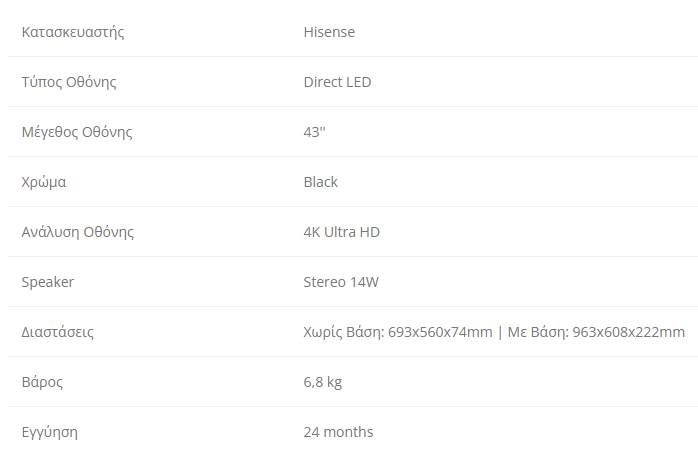
Task: Click the Εγγύηση row label
Action: [x=50, y=432]
